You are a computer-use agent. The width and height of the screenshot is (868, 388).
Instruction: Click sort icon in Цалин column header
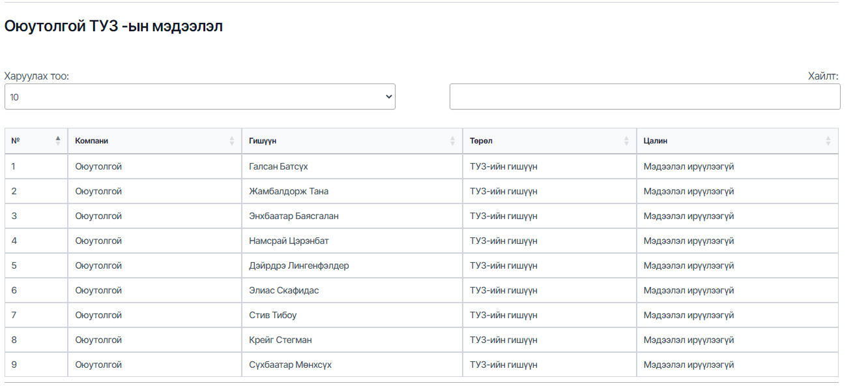pos(828,141)
